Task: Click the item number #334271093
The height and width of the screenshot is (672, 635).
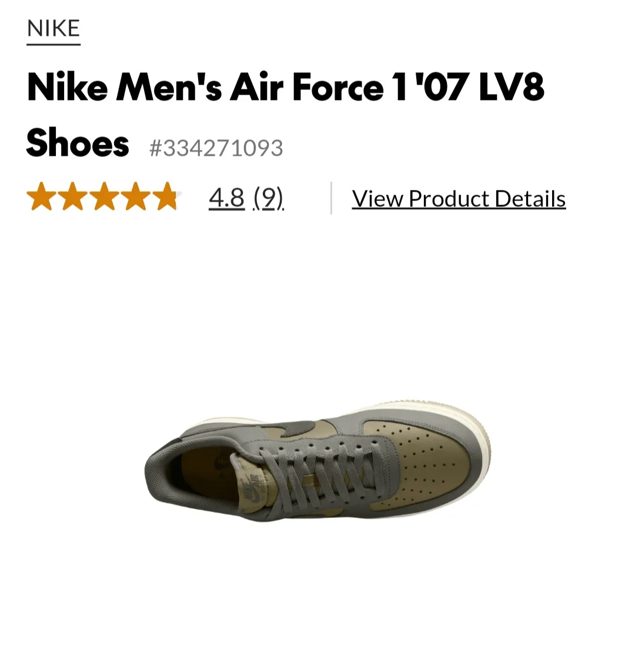Action: point(216,148)
